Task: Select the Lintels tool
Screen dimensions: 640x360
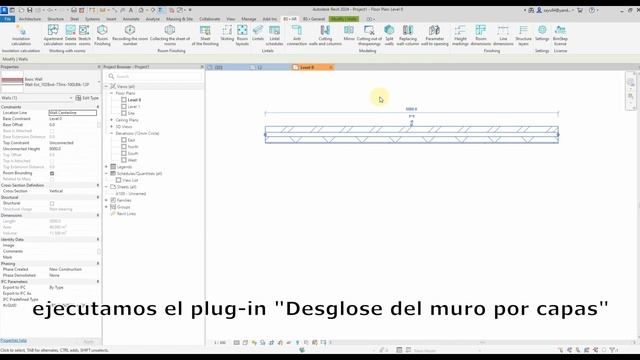Action: [x=258, y=33]
